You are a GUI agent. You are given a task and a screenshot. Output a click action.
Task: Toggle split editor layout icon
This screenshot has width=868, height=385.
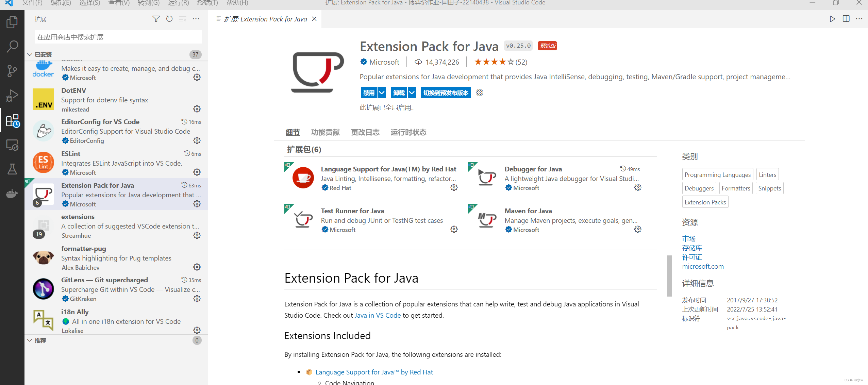tap(846, 19)
